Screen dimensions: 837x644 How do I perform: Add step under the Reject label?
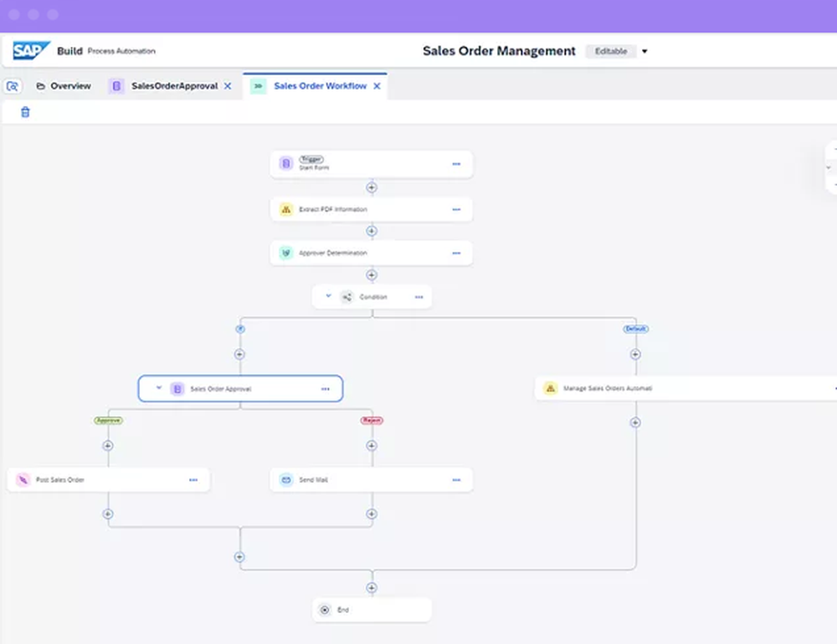pos(372,446)
